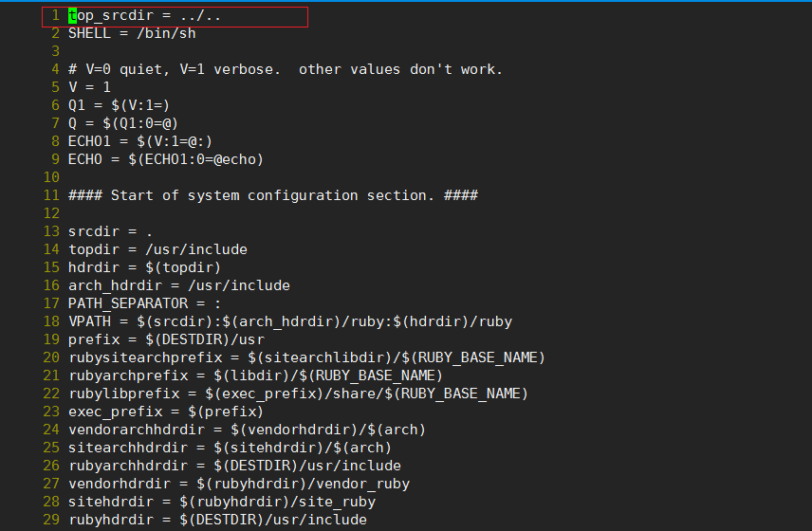Click the line starting with 'sitehdrdir ='
Screen dimensions: 812x531
coord(222,502)
